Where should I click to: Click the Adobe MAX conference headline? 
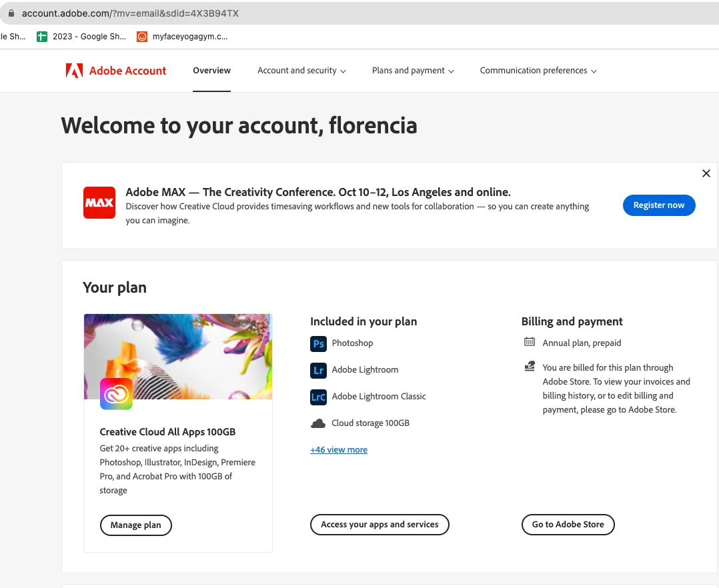point(318,192)
